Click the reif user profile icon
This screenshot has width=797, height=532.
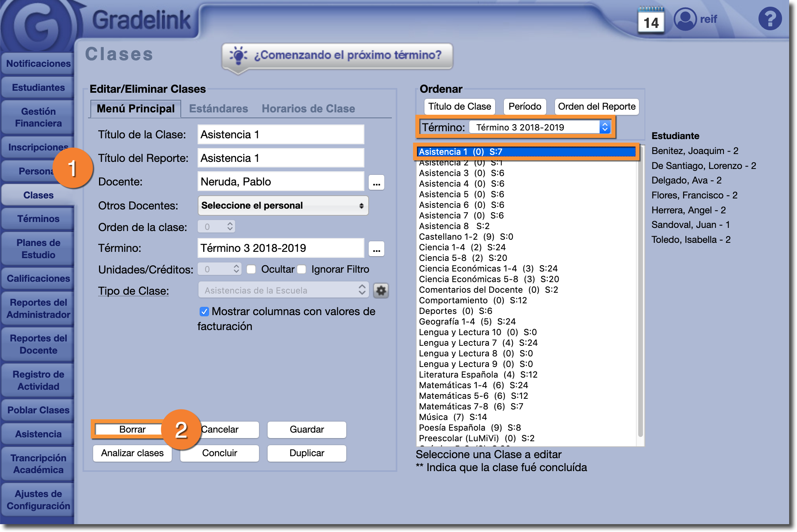coord(685,19)
